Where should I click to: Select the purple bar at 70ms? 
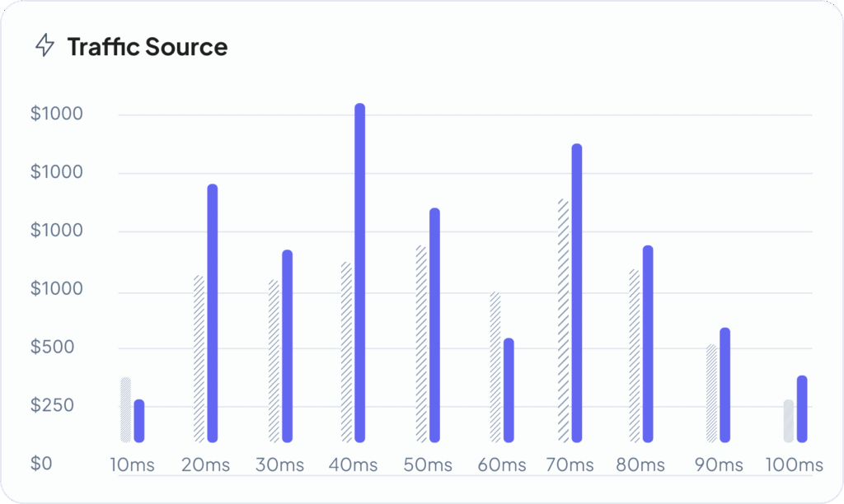577,292
